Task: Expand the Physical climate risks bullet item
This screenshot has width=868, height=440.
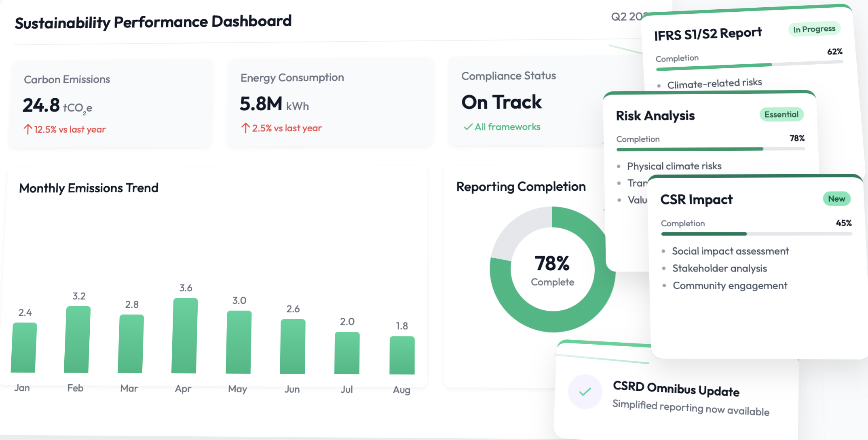Action: (674, 166)
